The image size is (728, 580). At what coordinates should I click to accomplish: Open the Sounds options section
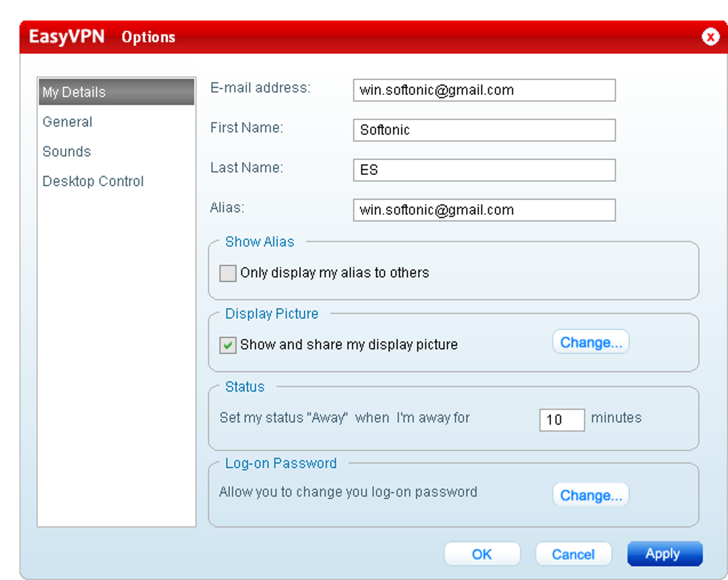66,151
